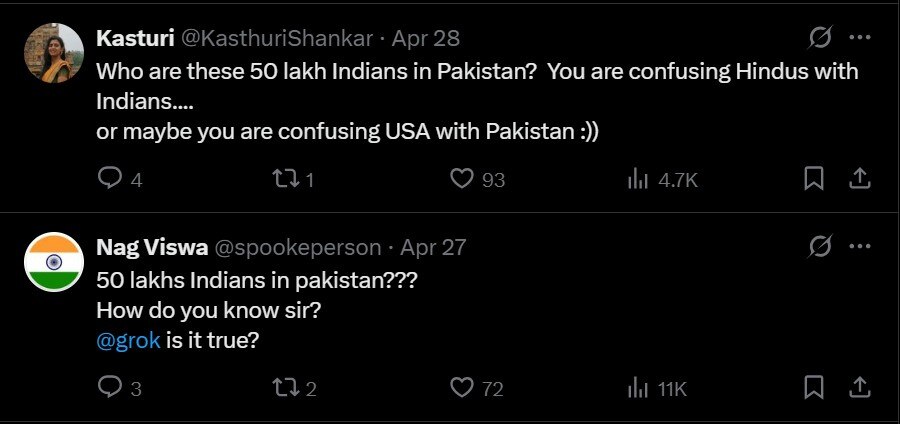Screen dimensions: 900x424
Task: Share Nag Viswa's tweet
Action: (x=859, y=388)
